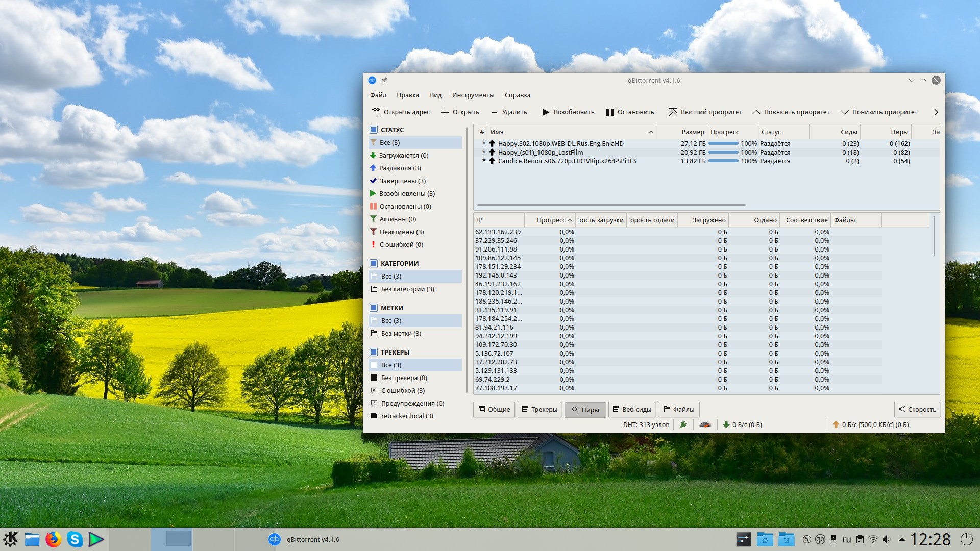980x551 pixels.
Task: Toggle the КАТЕГОРИИ section checkbox
Action: click(374, 263)
